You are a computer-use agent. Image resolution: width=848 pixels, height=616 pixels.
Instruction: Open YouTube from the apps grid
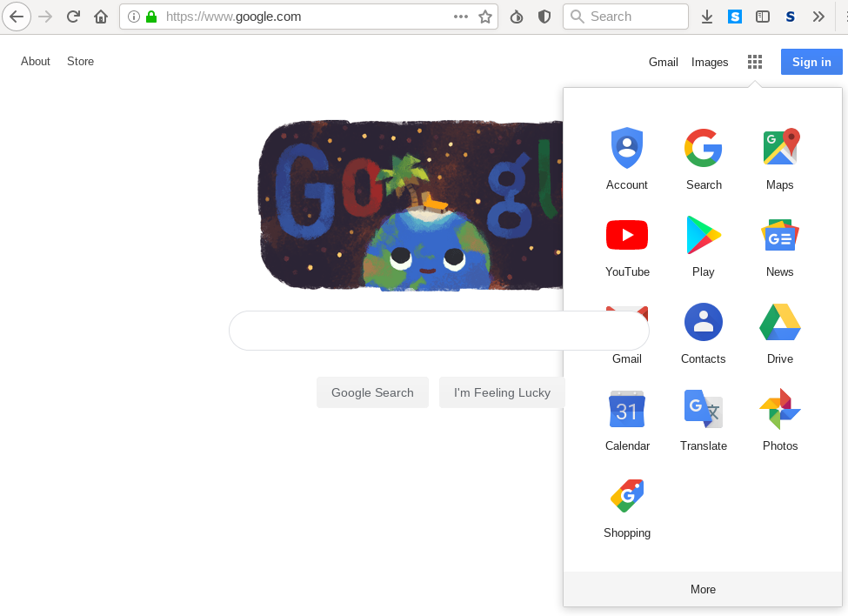pyautogui.click(x=627, y=235)
